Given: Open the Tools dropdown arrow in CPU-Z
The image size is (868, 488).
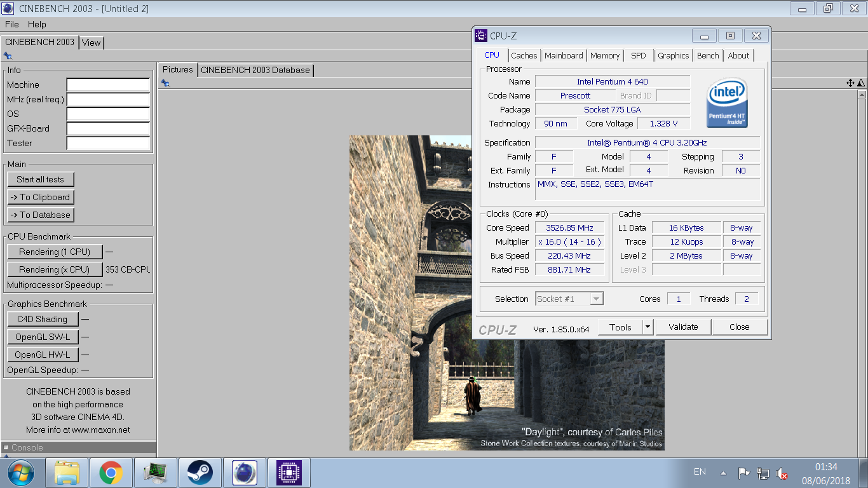Looking at the screenshot, I should tap(648, 327).
